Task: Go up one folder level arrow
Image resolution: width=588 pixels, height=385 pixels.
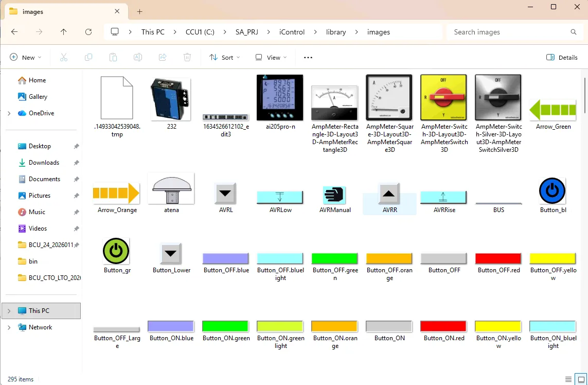Action: tap(64, 32)
